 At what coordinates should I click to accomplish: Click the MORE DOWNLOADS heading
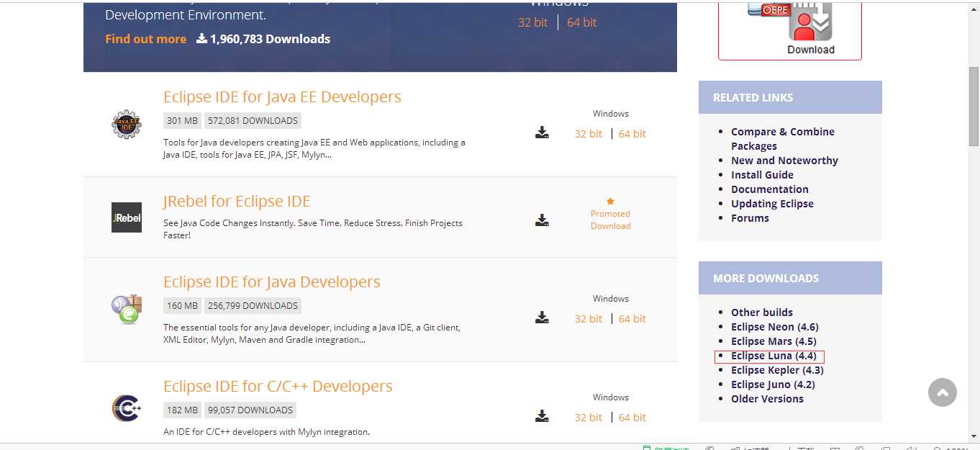click(766, 278)
